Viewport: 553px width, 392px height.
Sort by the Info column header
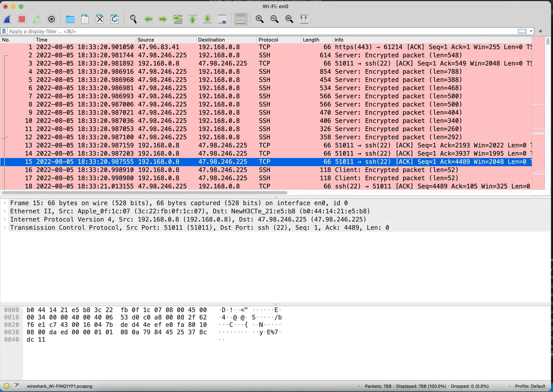432,40
